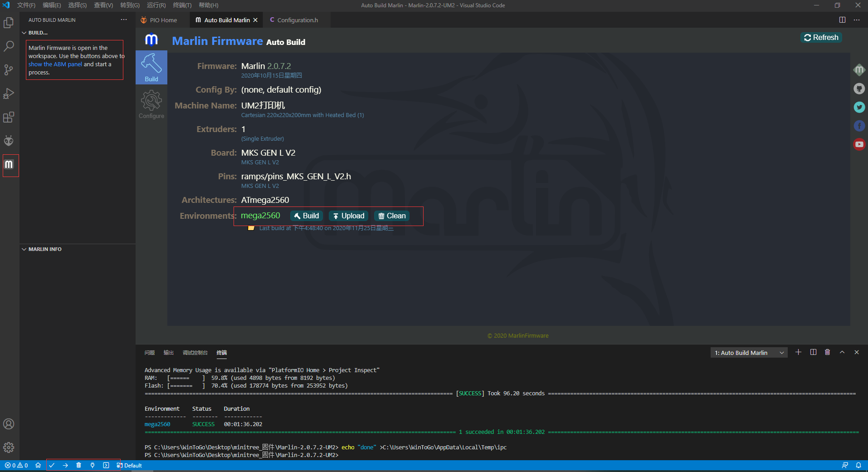Screen dimensions: 868x472
Task: Expand the MARLIN INFO section
Action: pyautogui.click(x=43, y=249)
